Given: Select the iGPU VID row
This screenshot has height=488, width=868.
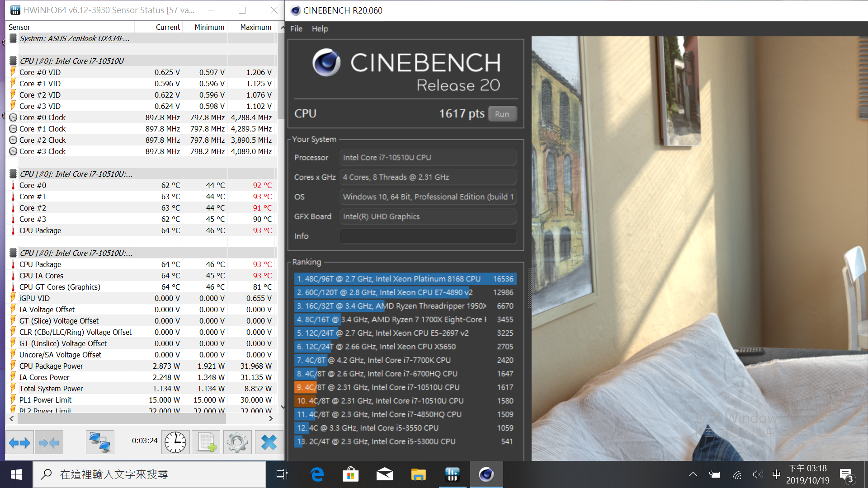Looking at the screenshot, I should (141, 298).
